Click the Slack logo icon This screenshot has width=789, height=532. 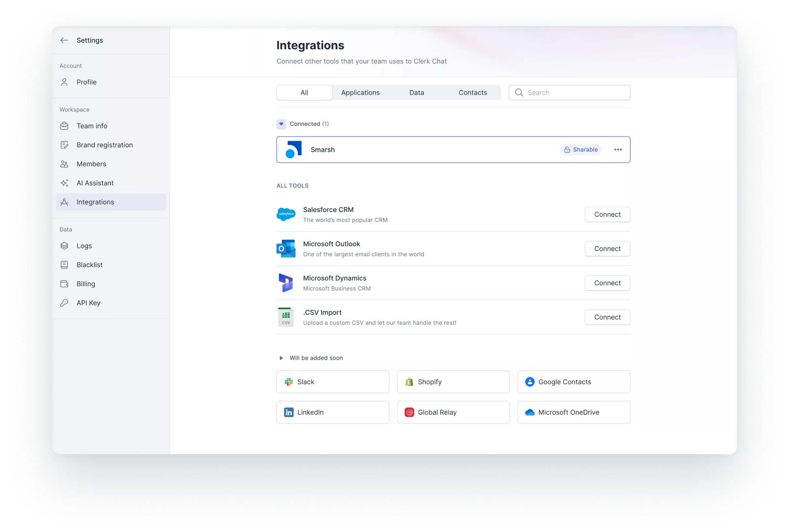[288, 382]
